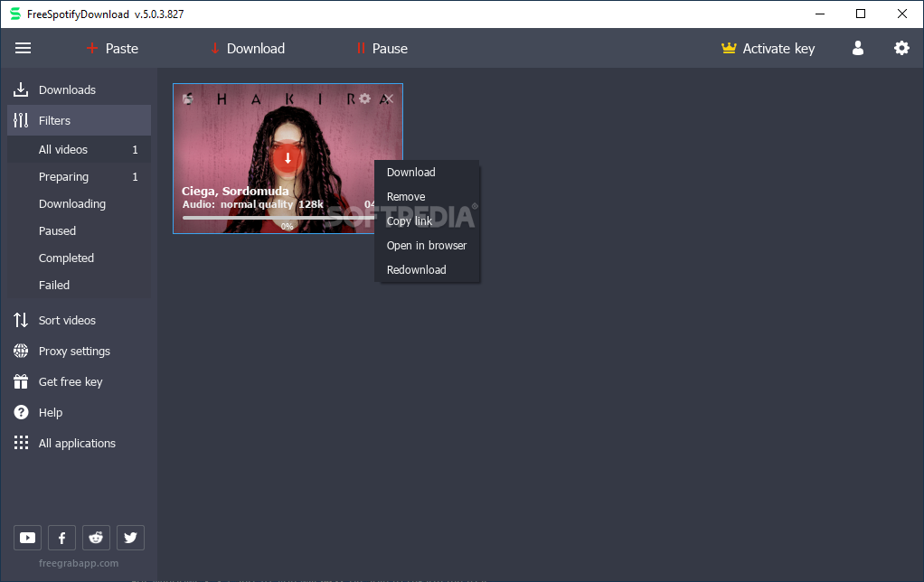Remove track using card X icon

[x=388, y=99]
